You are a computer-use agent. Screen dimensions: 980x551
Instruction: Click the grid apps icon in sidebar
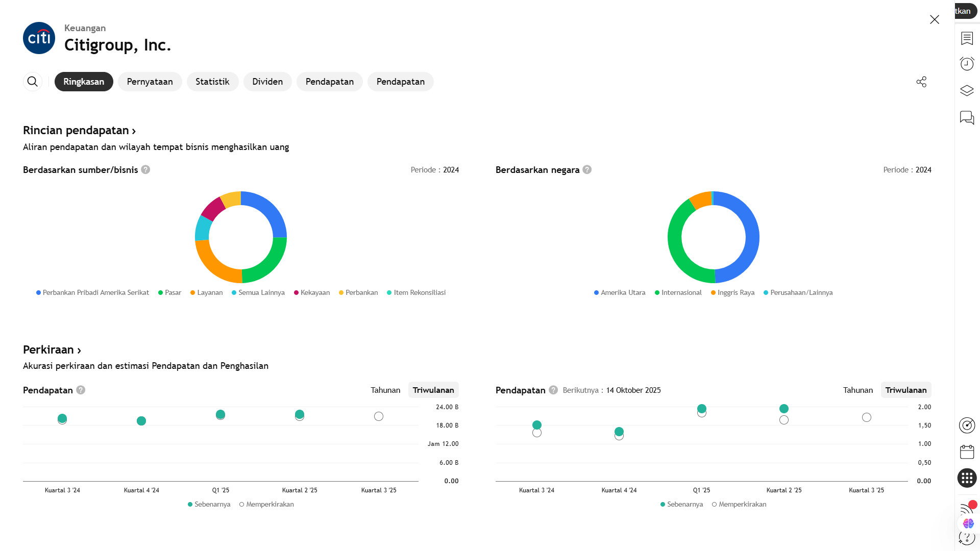967,478
